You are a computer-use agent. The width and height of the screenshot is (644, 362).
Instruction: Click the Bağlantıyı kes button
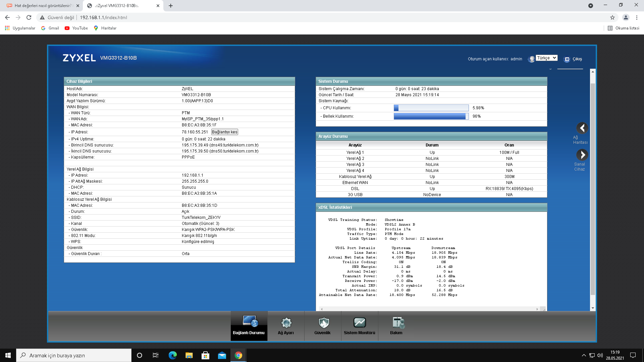tap(224, 132)
